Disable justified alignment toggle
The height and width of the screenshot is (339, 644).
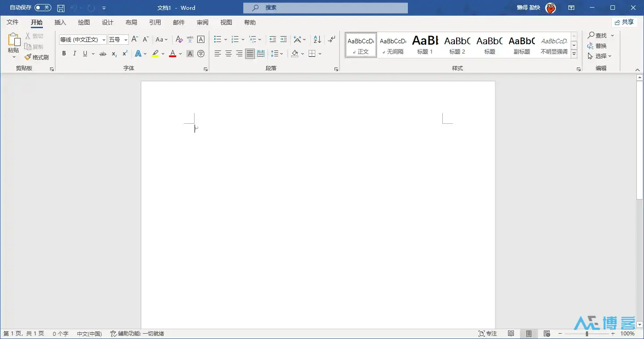(250, 53)
